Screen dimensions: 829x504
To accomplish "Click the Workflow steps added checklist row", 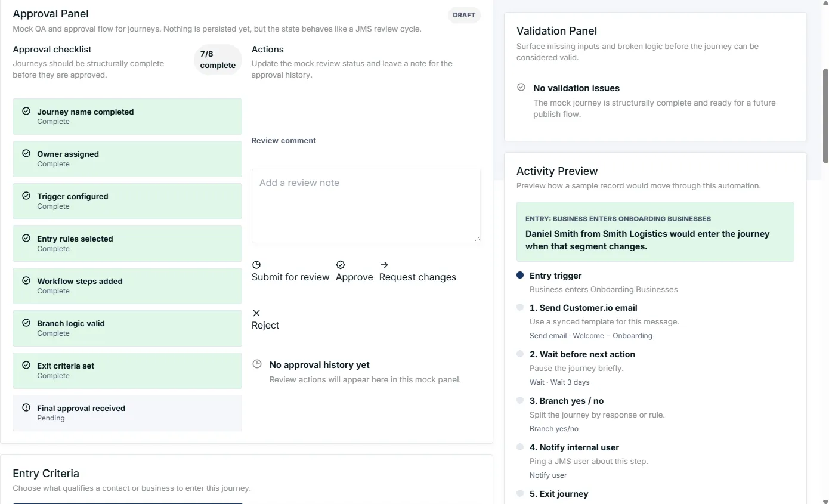I will 127,286.
